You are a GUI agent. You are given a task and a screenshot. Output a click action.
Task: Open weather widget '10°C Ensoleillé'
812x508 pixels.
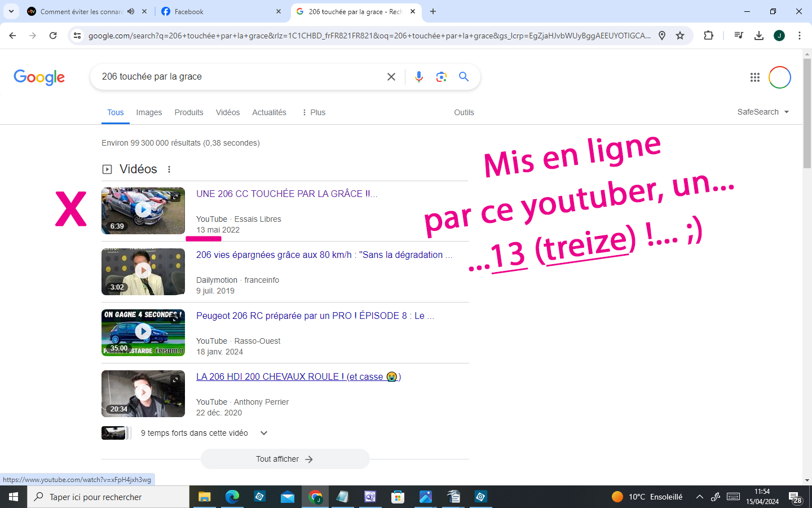pos(647,497)
